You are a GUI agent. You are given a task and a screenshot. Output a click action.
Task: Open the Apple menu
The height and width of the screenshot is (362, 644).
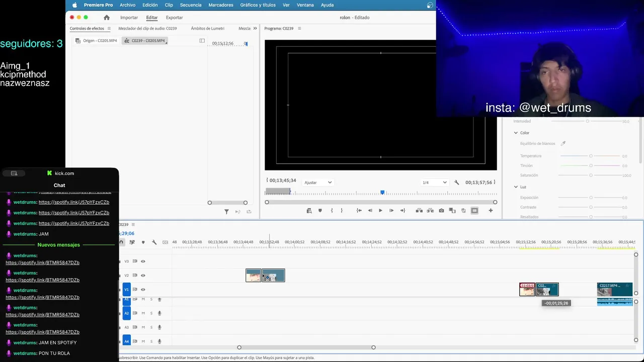tap(75, 5)
